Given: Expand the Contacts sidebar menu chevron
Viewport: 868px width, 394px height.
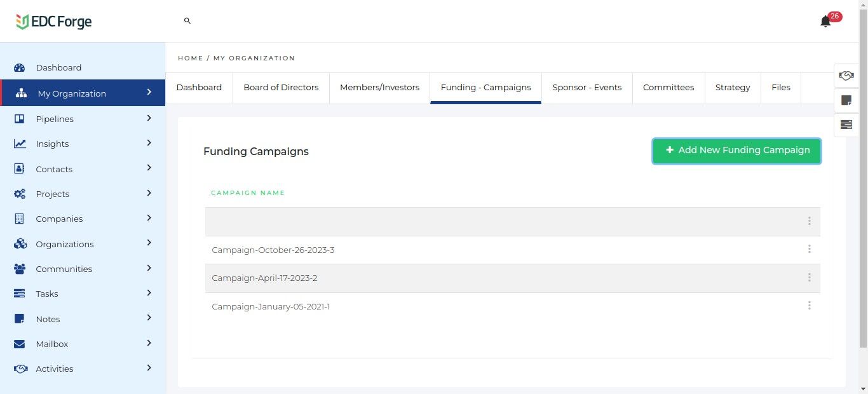Looking at the screenshot, I should pos(149,168).
